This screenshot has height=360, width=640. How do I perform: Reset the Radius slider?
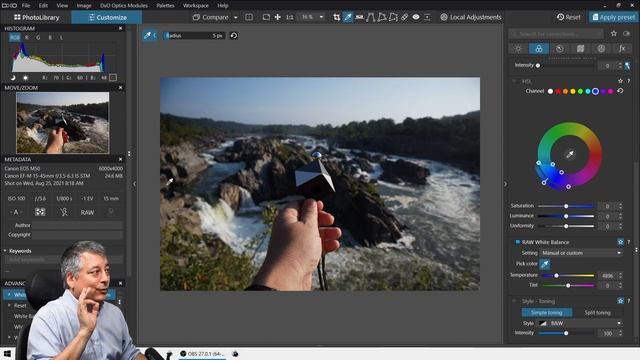click(233, 36)
